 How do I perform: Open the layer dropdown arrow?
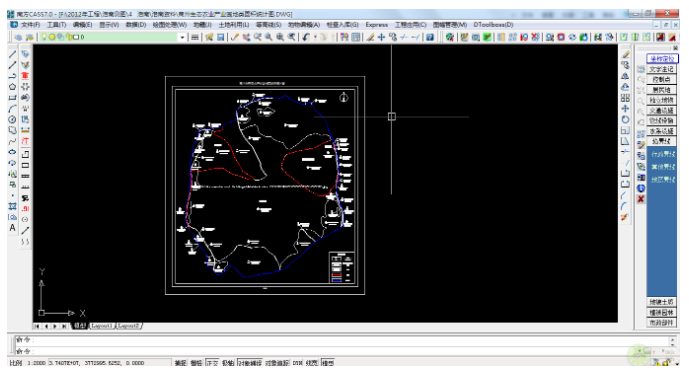pyautogui.click(x=182, y=37)
